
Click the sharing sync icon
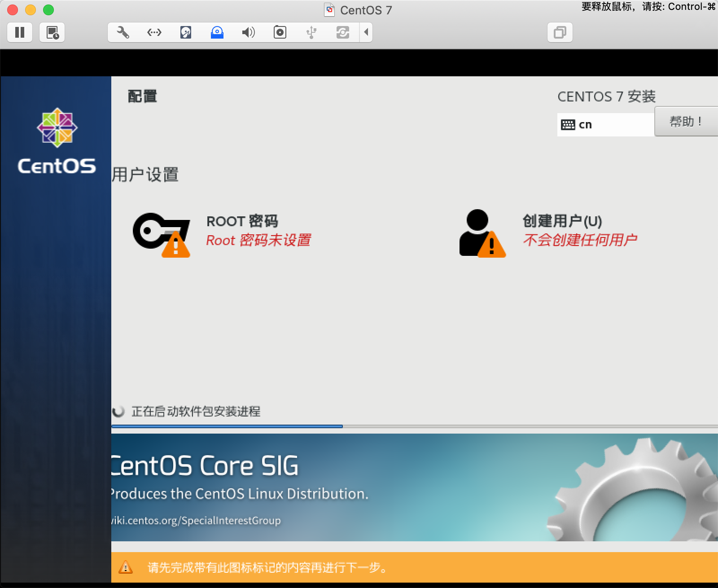tap(343, 32)
